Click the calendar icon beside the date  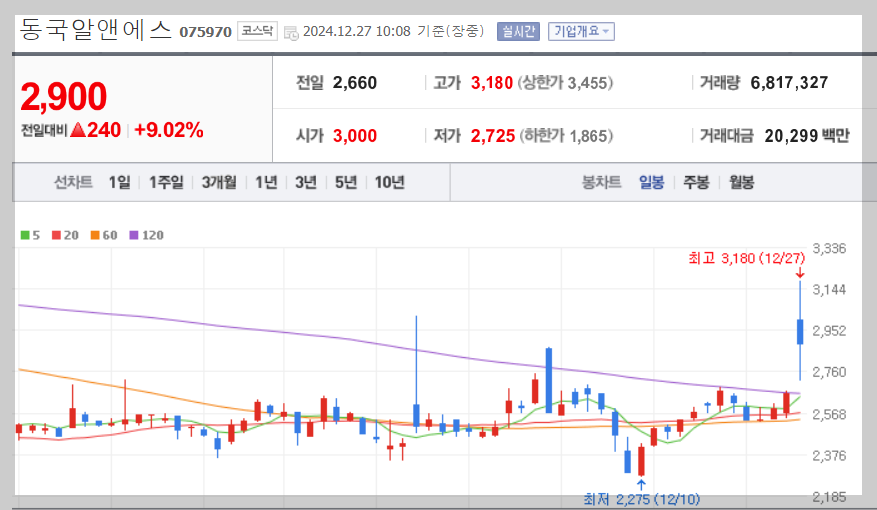click(x=291, y=33)
